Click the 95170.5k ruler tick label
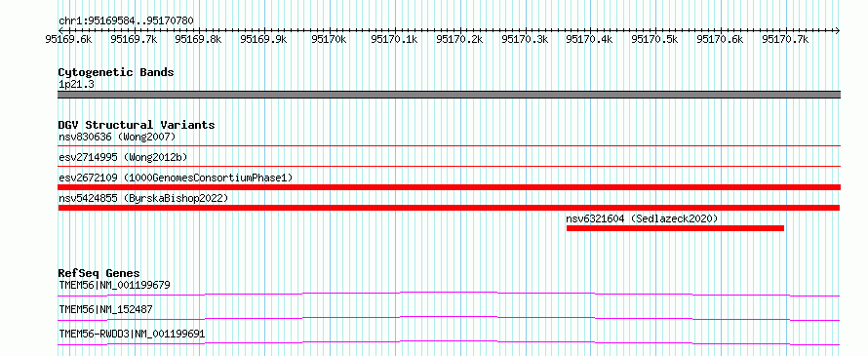 (x=654, y=39)
